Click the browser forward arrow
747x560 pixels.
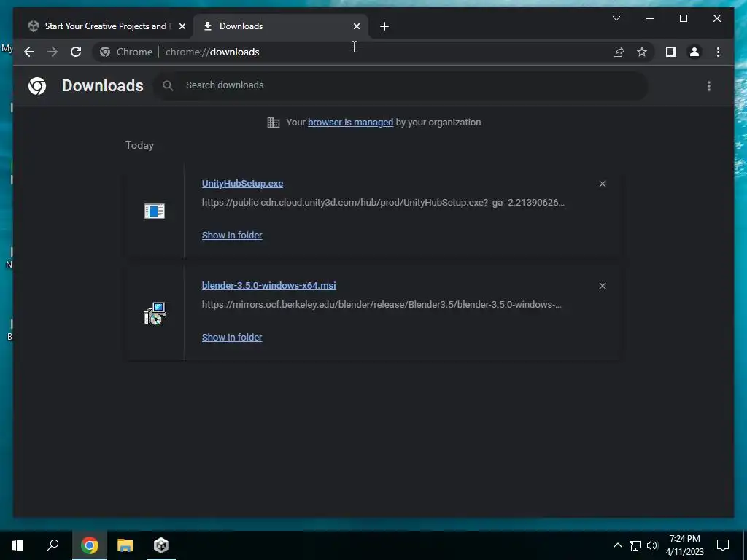(53, 52)
